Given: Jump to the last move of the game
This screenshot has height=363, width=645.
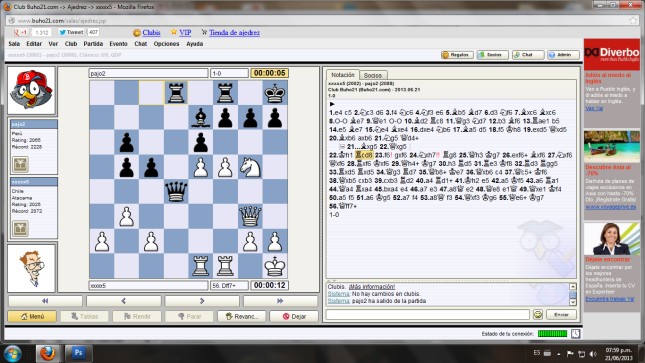Looking at the screenshot, I should (280, 301).
